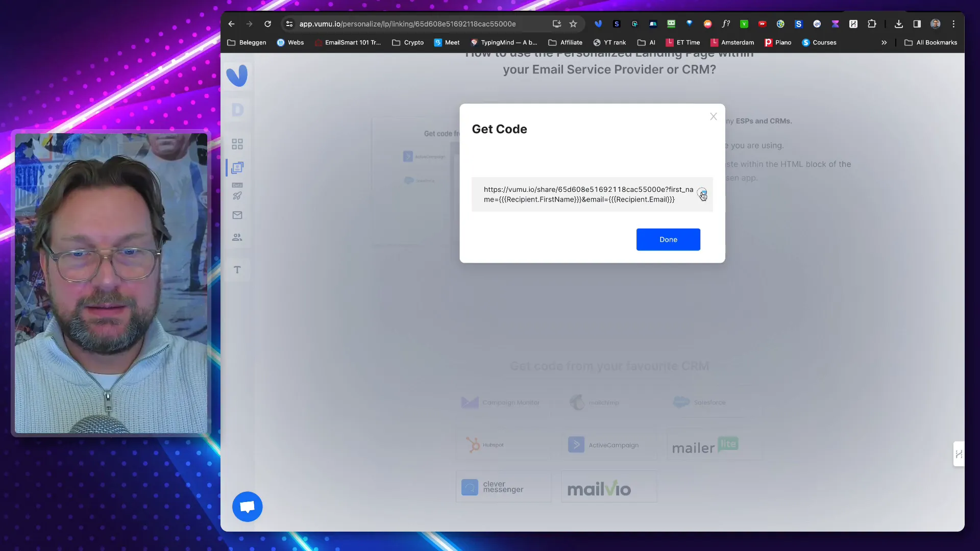Click the blue Done button
Screen dimensions: 980x551
668,239
